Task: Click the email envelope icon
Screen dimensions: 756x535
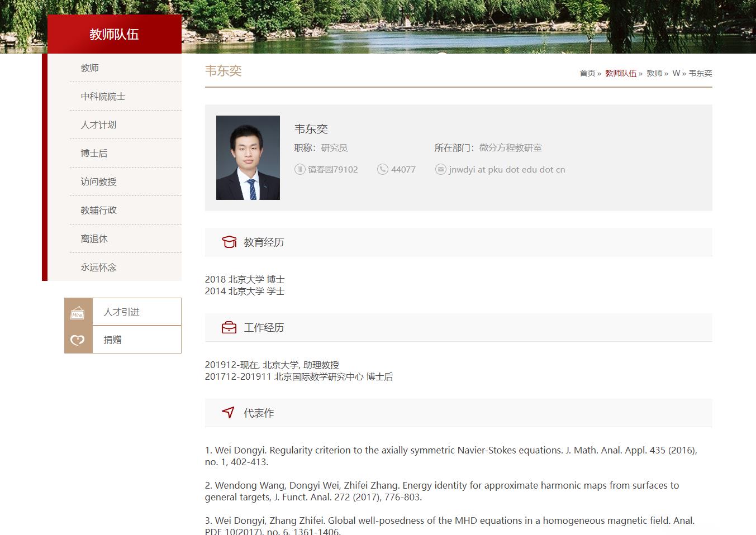Action: click(x=441, y=169)
